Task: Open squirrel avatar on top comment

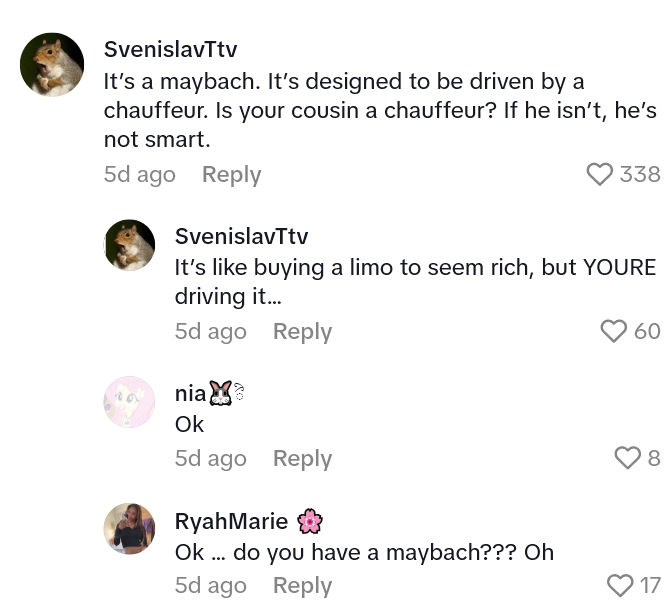Action: pos(52,65)
